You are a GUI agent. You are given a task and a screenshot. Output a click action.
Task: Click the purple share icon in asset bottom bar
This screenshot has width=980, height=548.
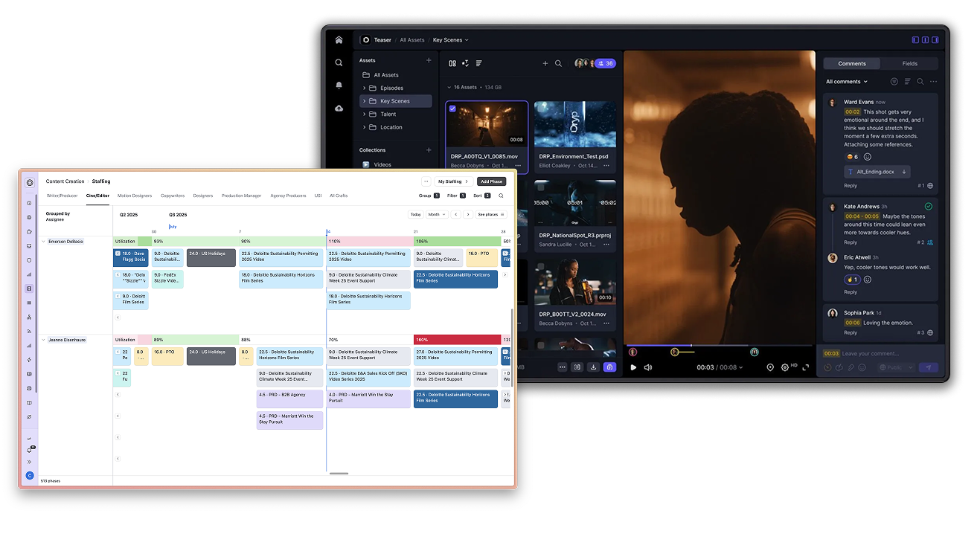[609, 367]
